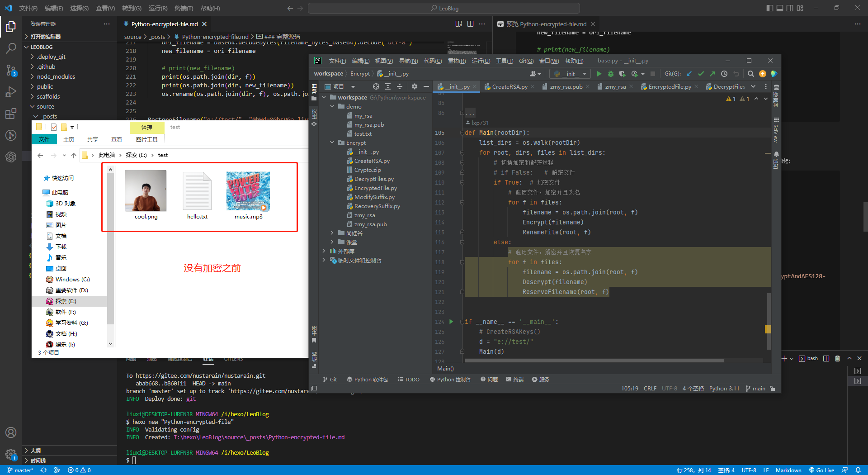This screenshot has height=475, width=868.
Task: Click Markdown language mode in status bar
Action: point(788,470)
